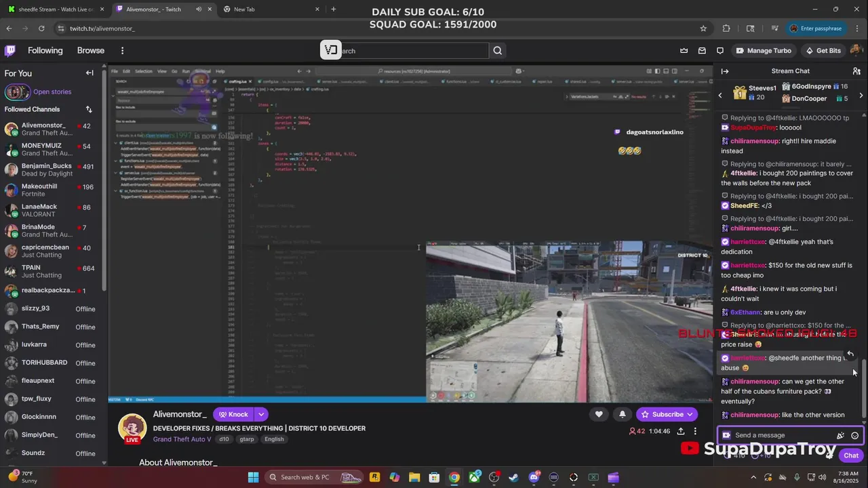Open Steam from the taskbar
The image size is (868, 488).
tap(514, 477)
